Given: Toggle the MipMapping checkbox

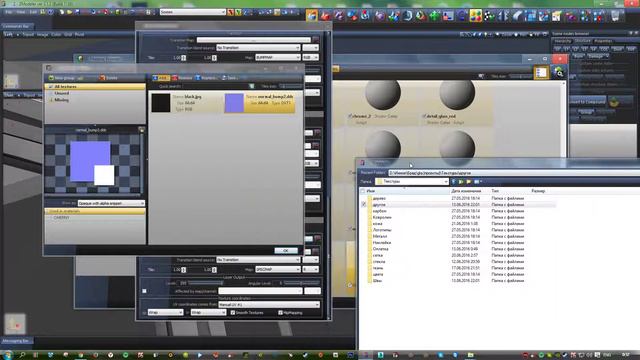Looking at the screenshot, I should (x=280, y=313).
